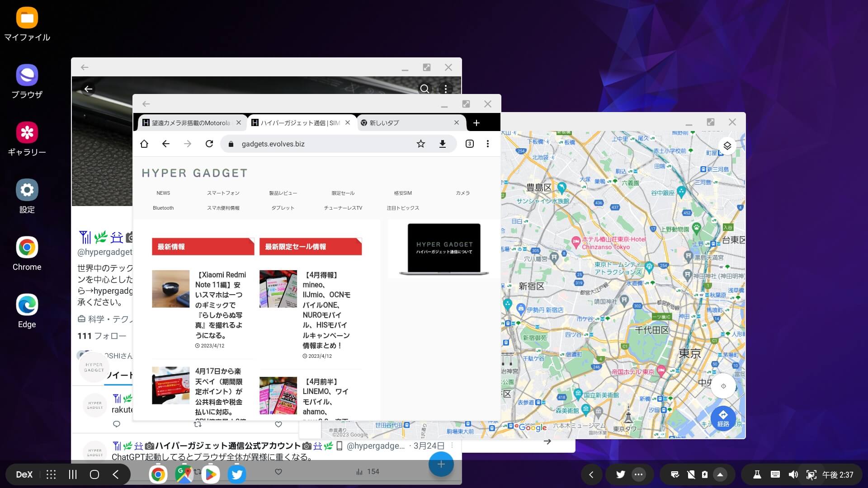Screen dimensions: 868x488
Task: Go back using Chrome's back arrow
Action: [166, 144]
